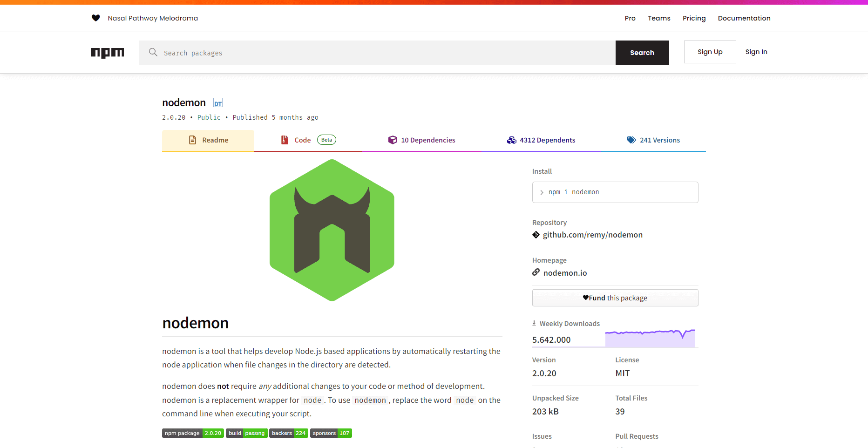
Task: Click the backers 224 badge
Action: (x=289, y=433)
